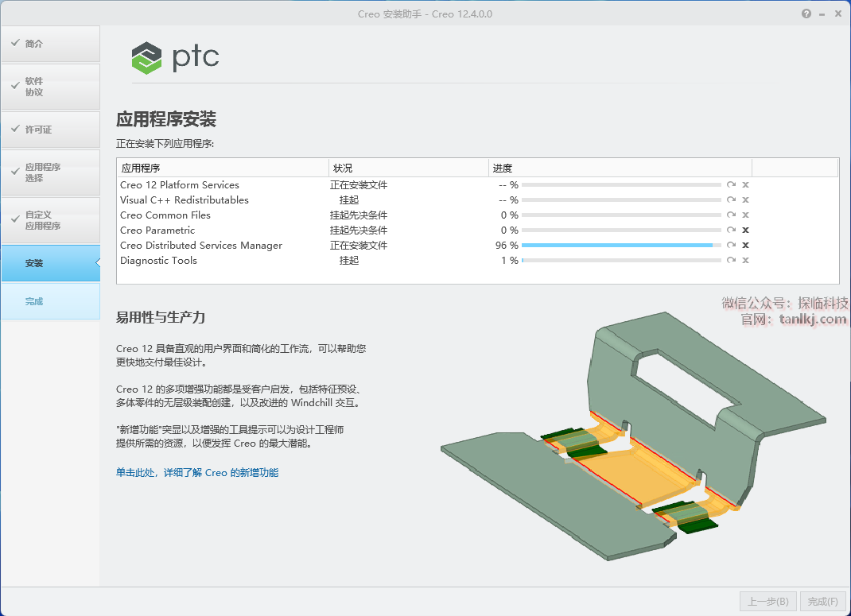Select the 应用程序选择 sidebar step
Screen dimensions: 851x616
pyautogui.click(x=50, y=172)
